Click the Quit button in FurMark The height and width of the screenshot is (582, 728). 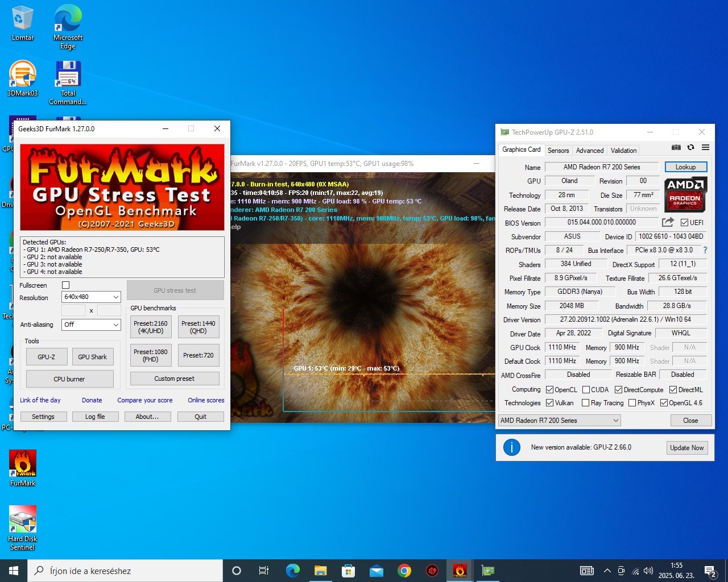[x=200, y=417]
